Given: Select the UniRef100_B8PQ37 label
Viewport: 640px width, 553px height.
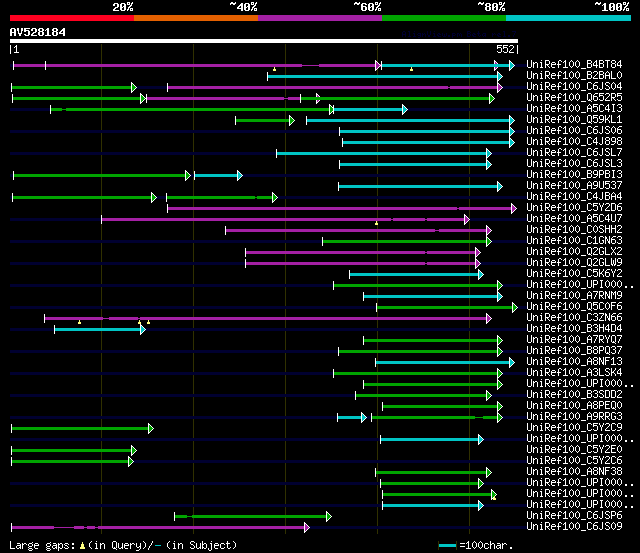Looking at the screenshot, I should point(574,351).
